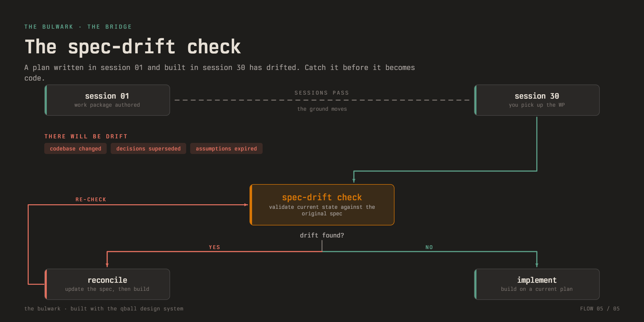
Task: Click the 'FLOW 05 / 05' page indicator
Action: coord(600,309)
